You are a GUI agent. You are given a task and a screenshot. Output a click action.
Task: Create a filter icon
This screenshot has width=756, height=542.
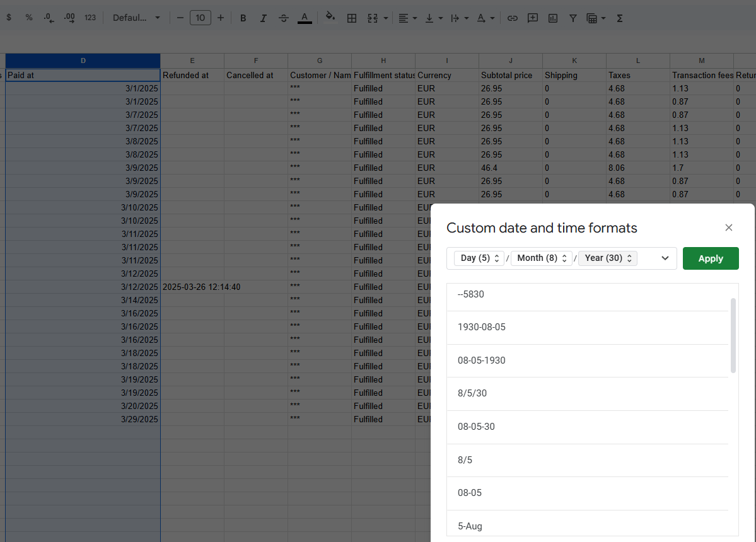573,18
